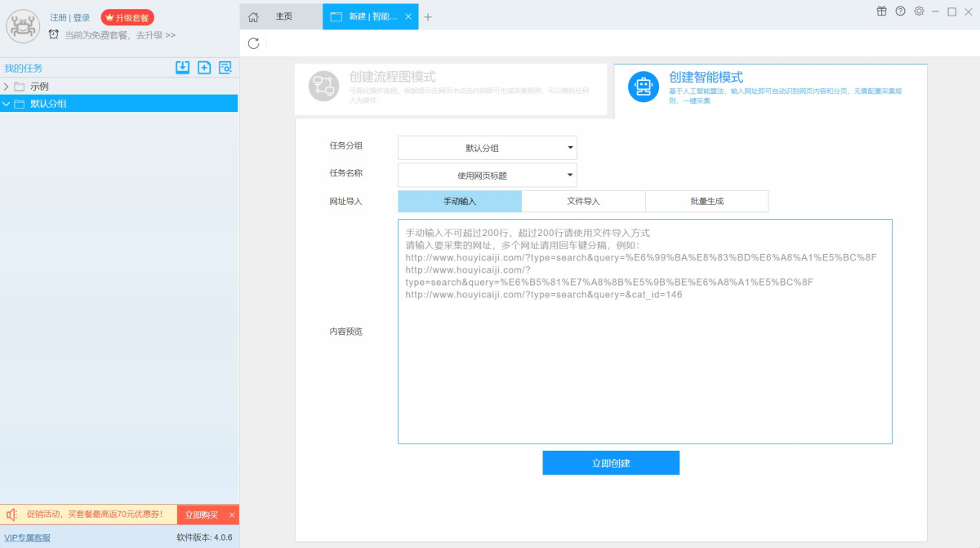This screenshot has height=548, width=980.
Task: Add a new tab with plus icon
Action: pyautogui.click(x=428, y=17)
